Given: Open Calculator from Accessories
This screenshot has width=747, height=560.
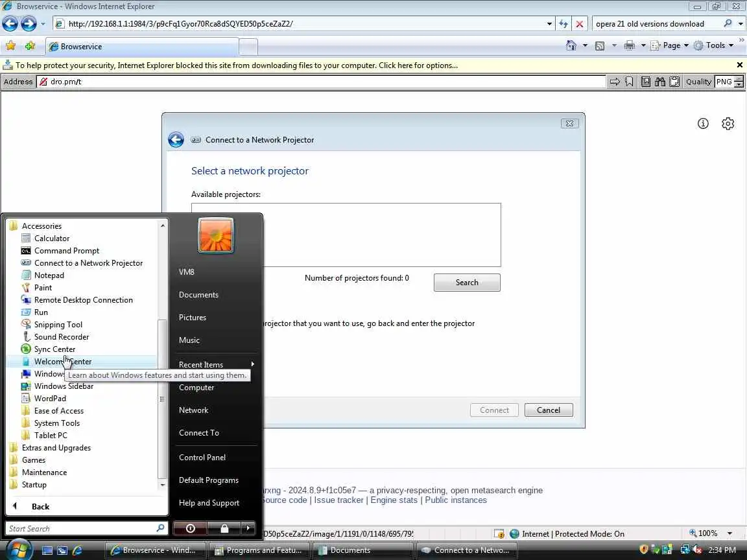Looking at the screenshot, I should (51, 238).
